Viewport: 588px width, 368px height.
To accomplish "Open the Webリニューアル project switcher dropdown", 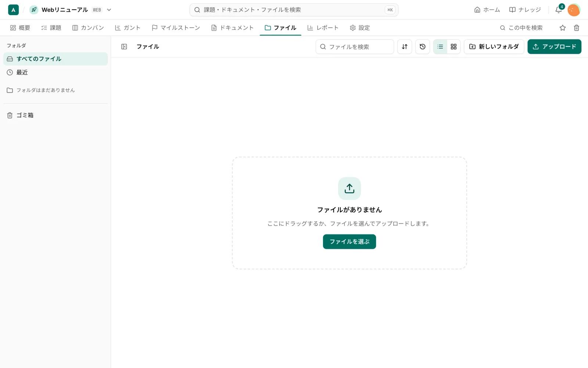I will (109, 10).
